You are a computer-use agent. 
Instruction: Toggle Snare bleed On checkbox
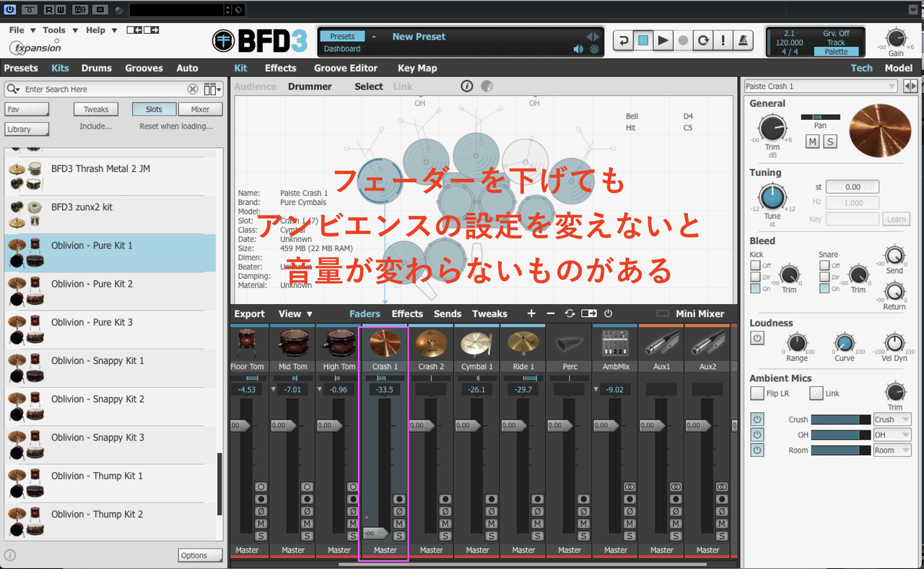point(824,288)
